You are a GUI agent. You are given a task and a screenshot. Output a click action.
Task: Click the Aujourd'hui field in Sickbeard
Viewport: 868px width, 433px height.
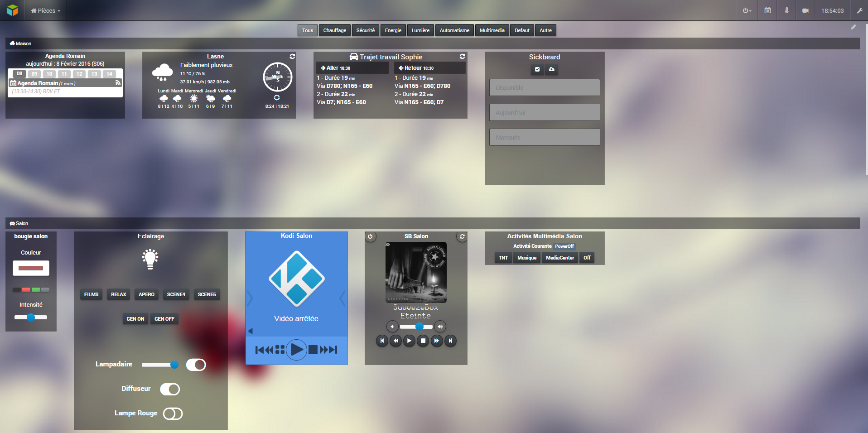(545, 112)
